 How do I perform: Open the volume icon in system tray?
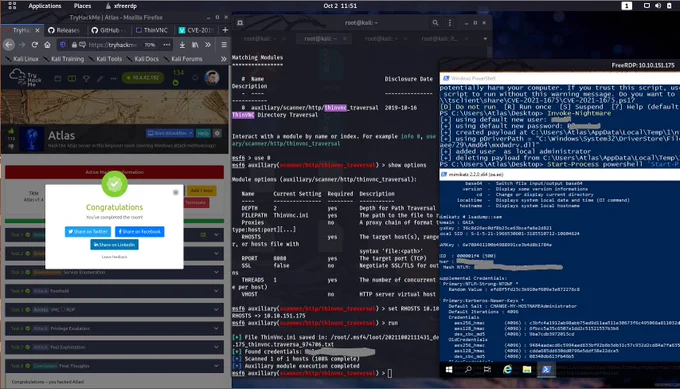point(658,6)
